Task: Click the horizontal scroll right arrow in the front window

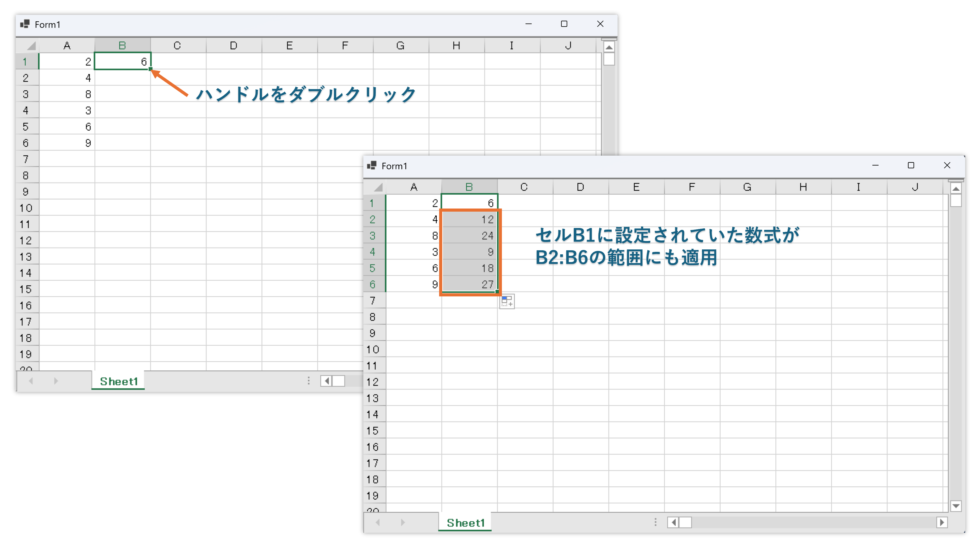Action: point(942,522)
